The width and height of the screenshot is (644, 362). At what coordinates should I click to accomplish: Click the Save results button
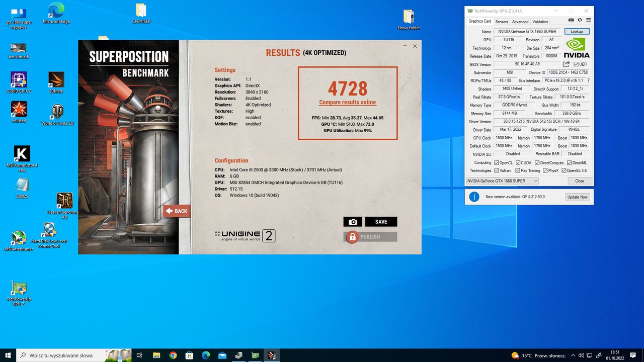point(381,222)
